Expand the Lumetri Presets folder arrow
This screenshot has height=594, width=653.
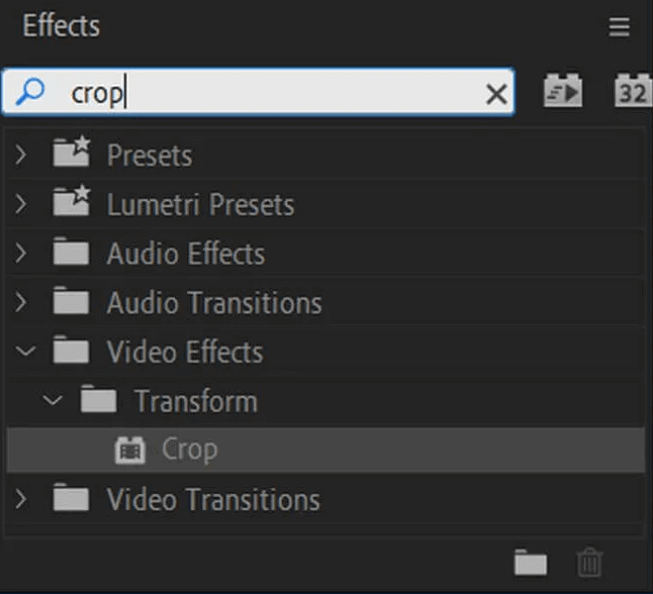point(23,204)
